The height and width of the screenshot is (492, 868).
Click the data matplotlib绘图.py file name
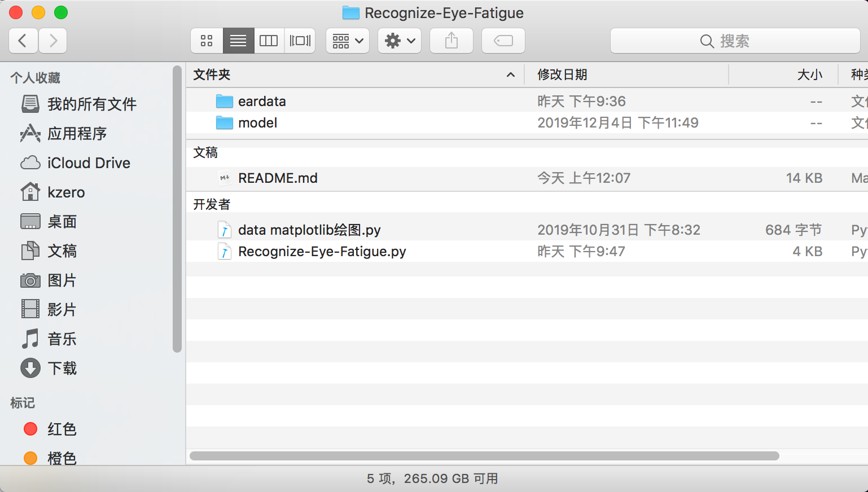click(309, 230)
